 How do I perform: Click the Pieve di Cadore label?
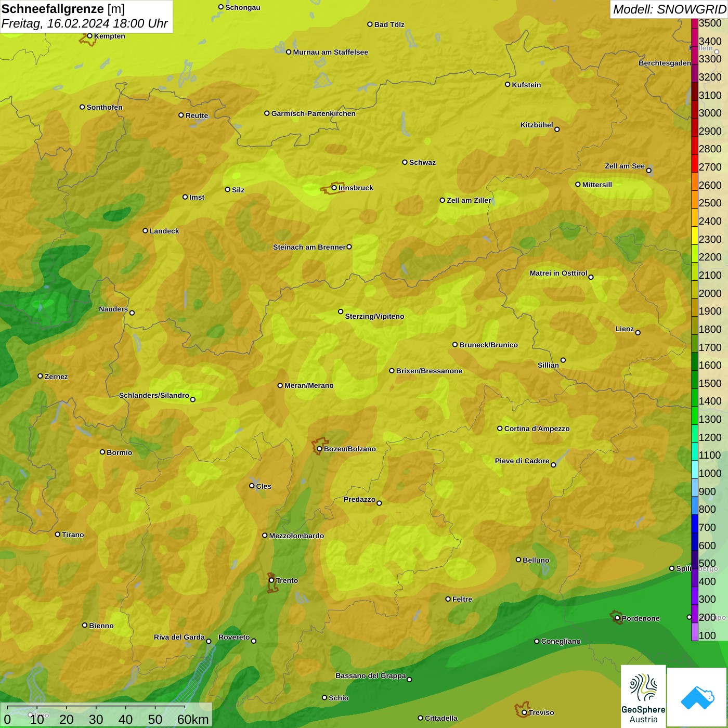coord(522,461)
